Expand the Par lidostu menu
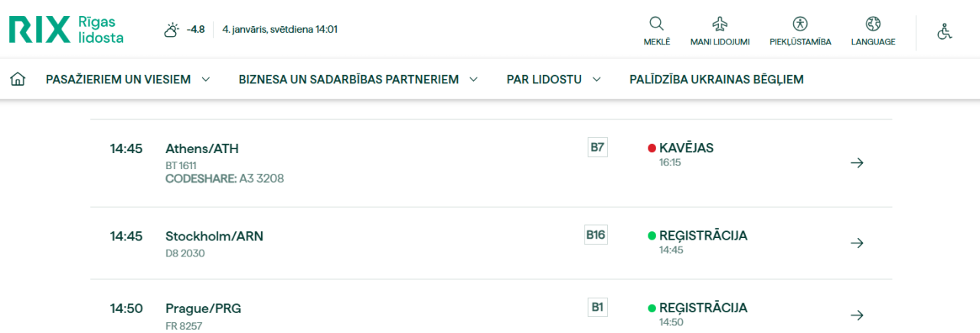This screenshot has width=980, height=333. [x=553, y=79]
